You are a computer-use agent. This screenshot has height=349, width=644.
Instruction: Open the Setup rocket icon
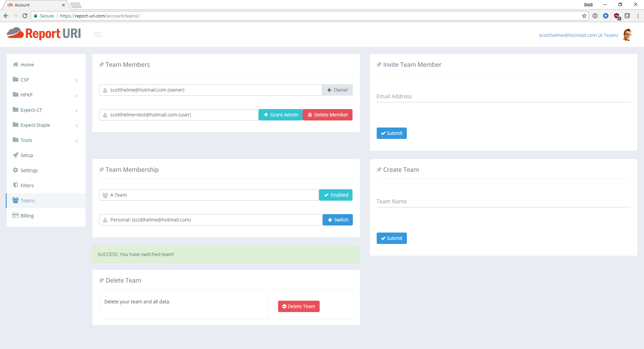(15, 155)
